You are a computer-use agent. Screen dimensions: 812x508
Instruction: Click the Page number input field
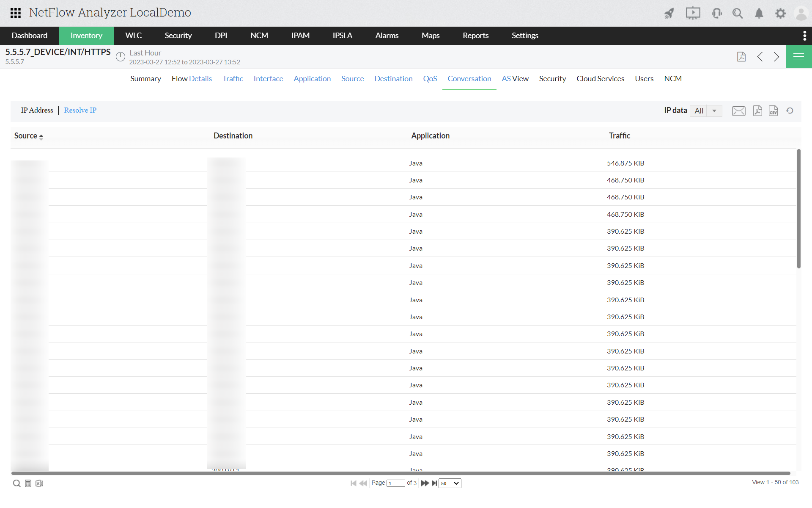(x=395, y=483)
